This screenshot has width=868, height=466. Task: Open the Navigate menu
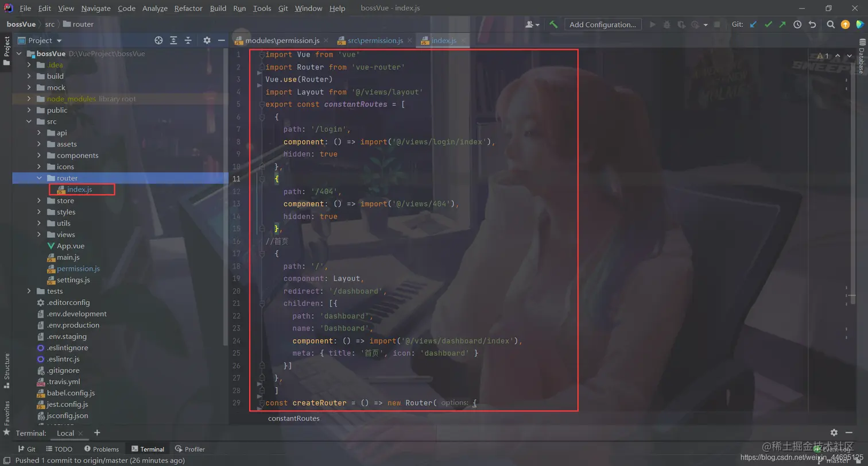coord(96,8)
